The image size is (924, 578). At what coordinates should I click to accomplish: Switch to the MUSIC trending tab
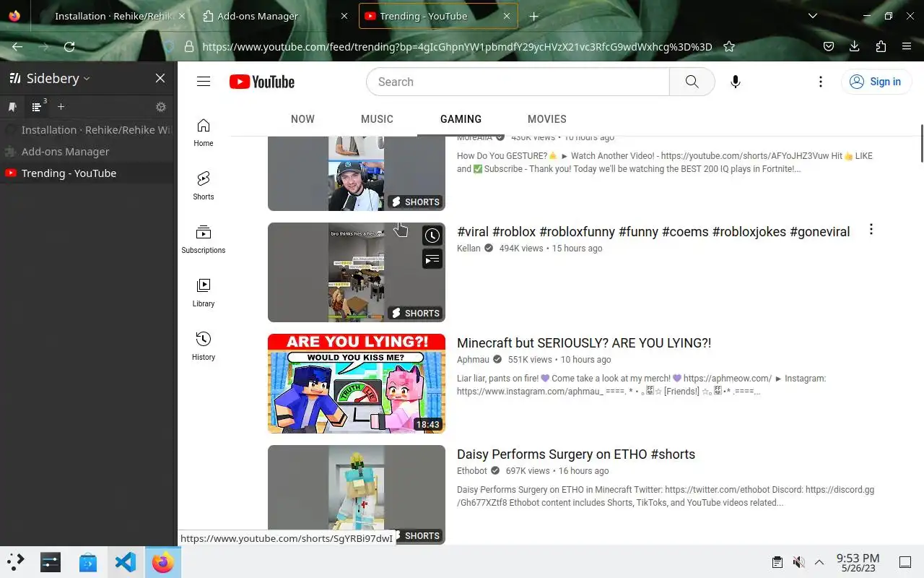377,119
